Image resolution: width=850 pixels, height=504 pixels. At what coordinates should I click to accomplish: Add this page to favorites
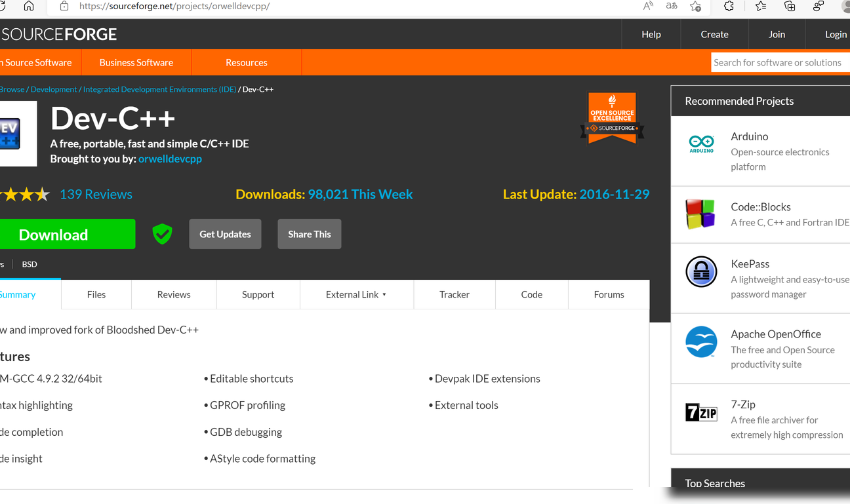point(695,6)
